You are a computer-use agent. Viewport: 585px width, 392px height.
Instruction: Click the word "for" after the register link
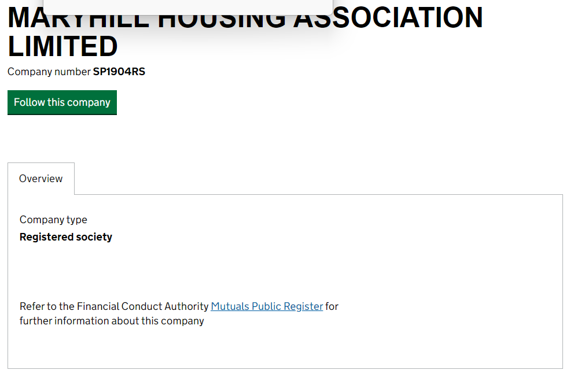(x=332, y=306)
